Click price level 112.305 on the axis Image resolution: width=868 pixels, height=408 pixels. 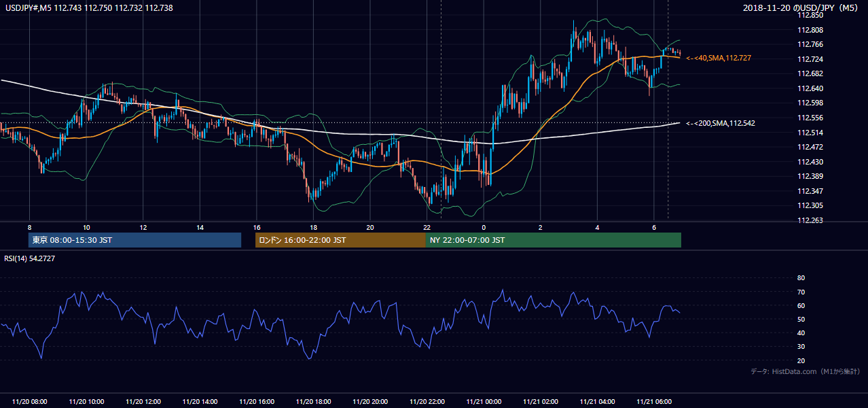coord(810,205)
